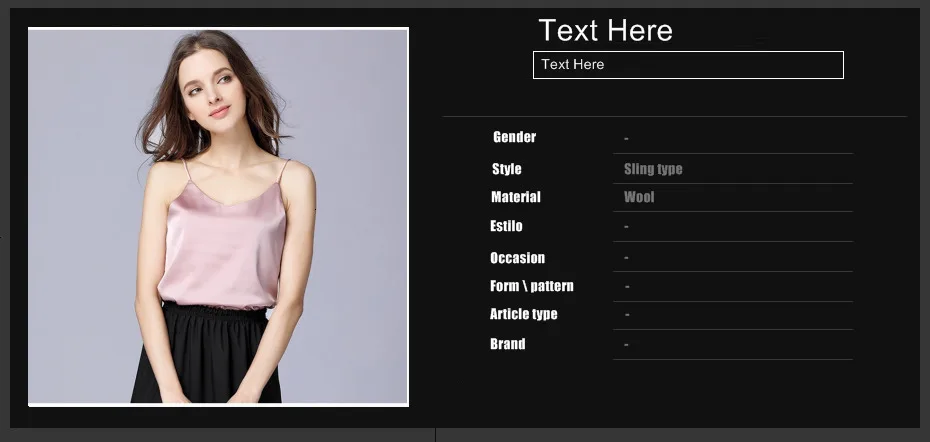Image resolution: width=930 pixels, height=442 pixels.
Task: Select the Brand label
Action: 508,344
